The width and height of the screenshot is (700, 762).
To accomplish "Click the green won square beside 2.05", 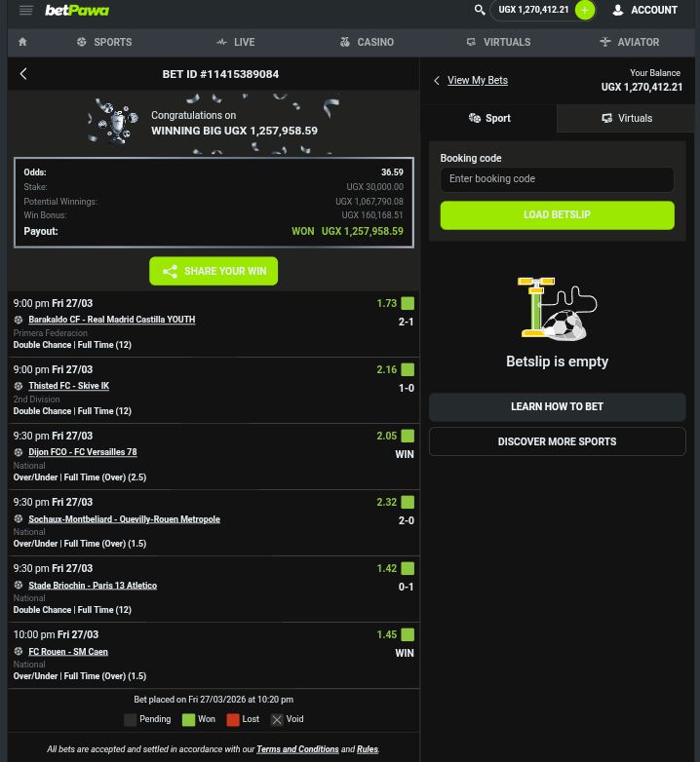I will point(408,436).
